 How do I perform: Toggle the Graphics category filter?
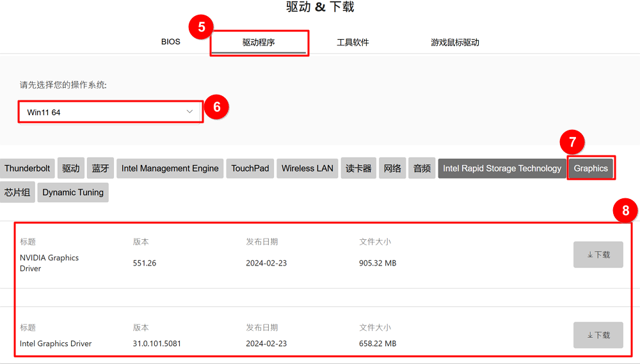tap(591, 168)
